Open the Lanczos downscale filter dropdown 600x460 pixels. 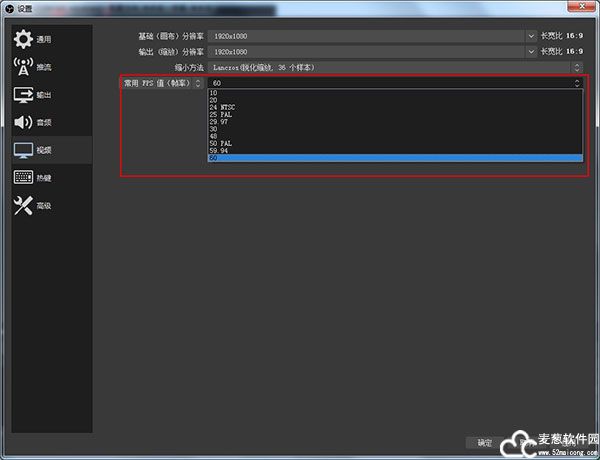click(x=576, y=67)
